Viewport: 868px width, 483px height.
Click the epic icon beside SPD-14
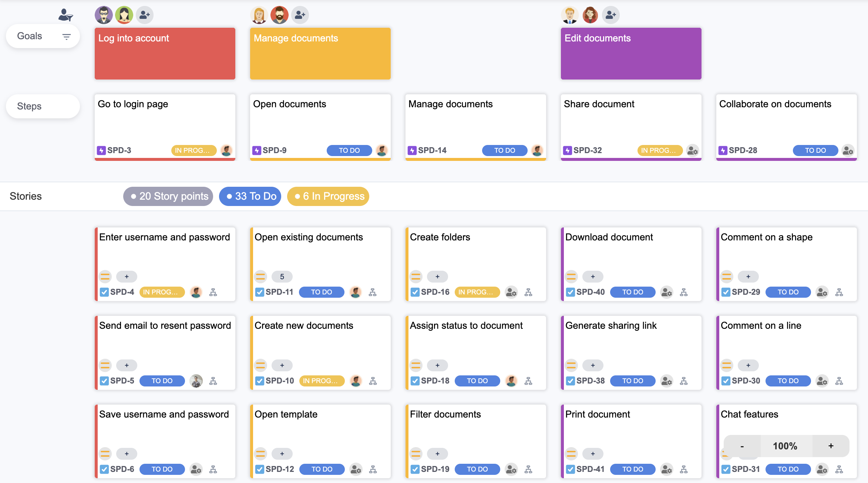click(x=412, y=151)
